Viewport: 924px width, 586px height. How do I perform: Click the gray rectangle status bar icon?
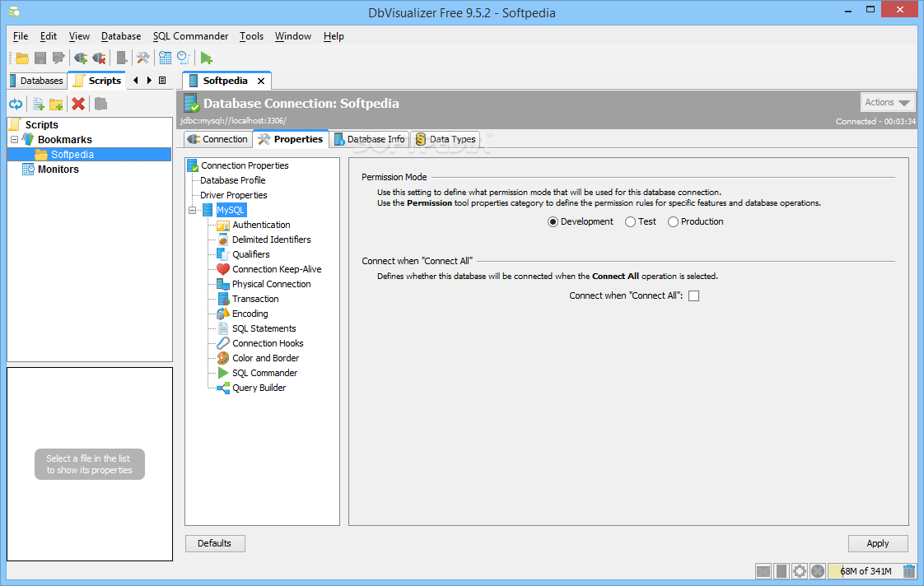(782, 570)
